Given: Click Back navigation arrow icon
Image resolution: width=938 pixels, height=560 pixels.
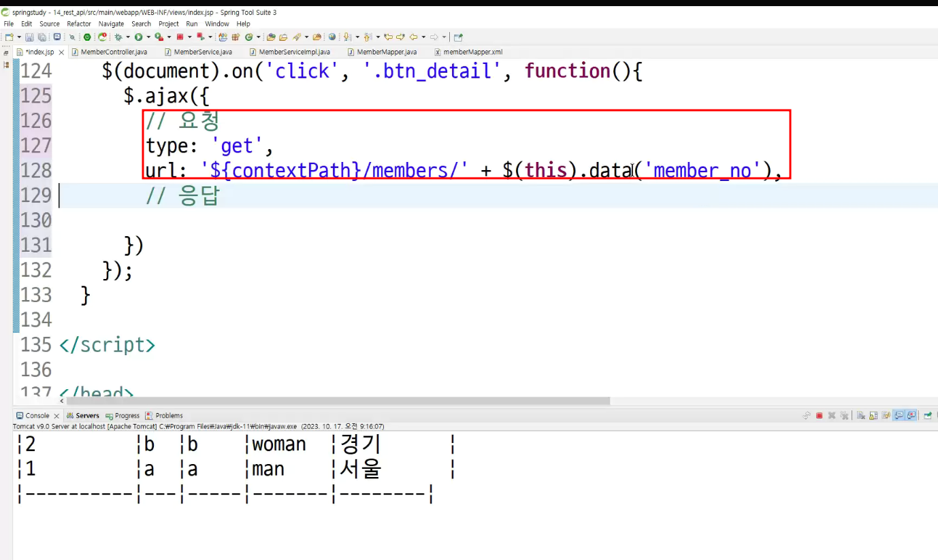Looking at the screenshot, I should pyautogui.click(x=413, y=37).
